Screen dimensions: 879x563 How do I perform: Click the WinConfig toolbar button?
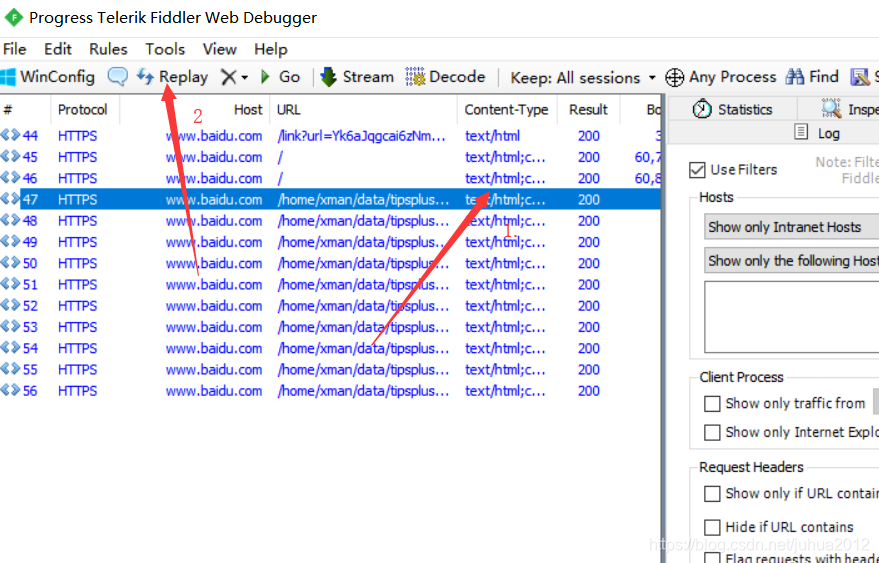[x=48, y=77]
